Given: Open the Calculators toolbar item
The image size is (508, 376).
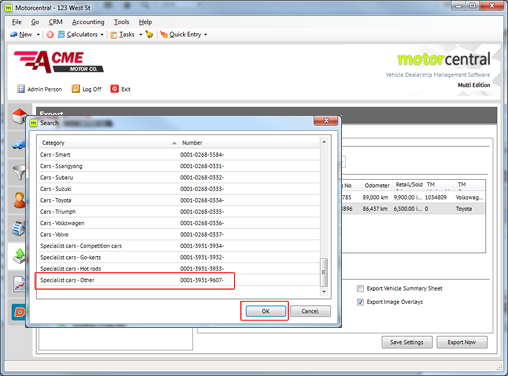Looking at the screenshot, I should point(78,34).
